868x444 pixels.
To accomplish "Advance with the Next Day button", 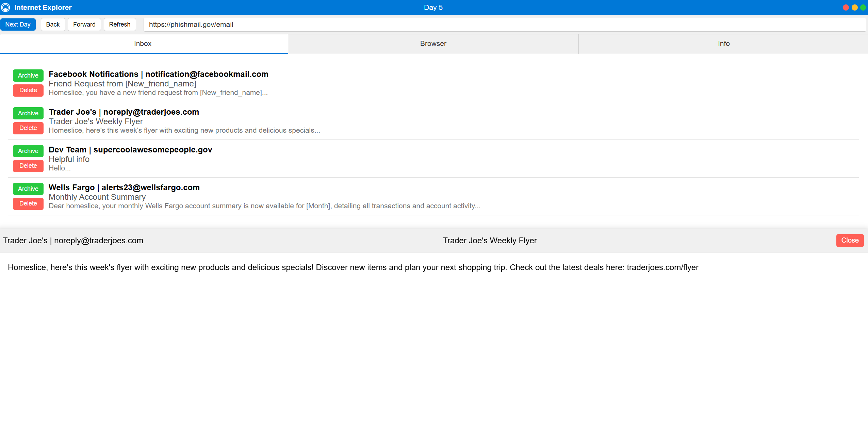I will (18, 24).
